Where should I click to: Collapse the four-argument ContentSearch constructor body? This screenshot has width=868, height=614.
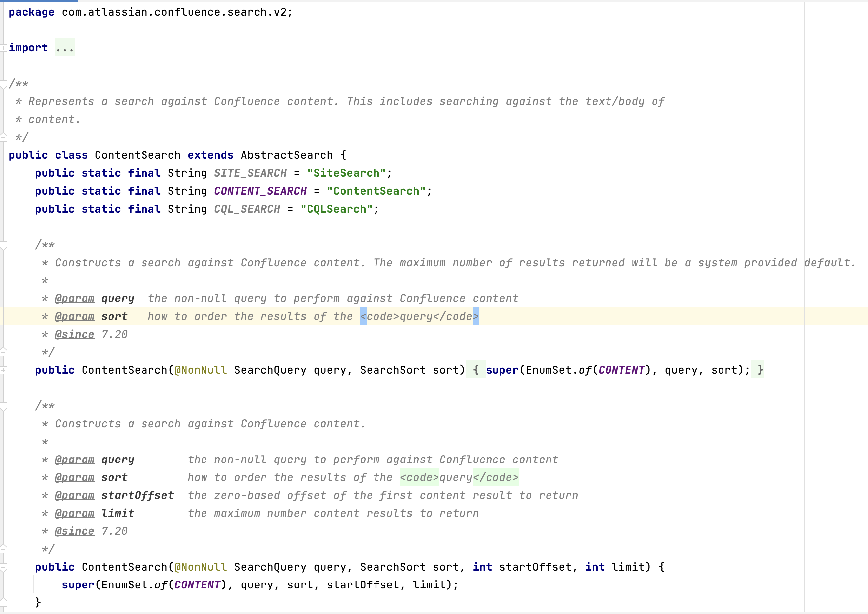click(x=3, y=567)
